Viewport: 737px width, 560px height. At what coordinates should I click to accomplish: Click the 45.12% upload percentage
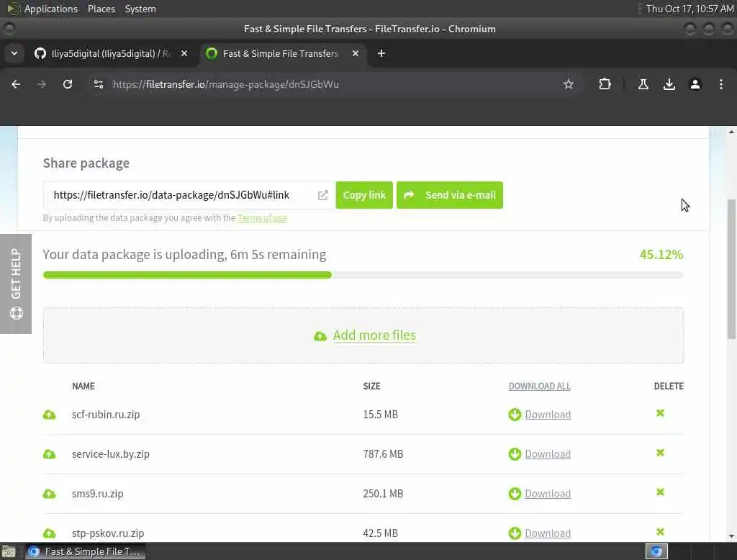pos(661,254)
